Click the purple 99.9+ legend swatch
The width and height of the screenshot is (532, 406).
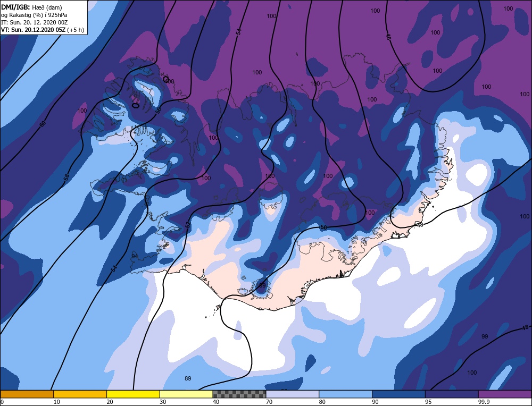pos(505,394)
